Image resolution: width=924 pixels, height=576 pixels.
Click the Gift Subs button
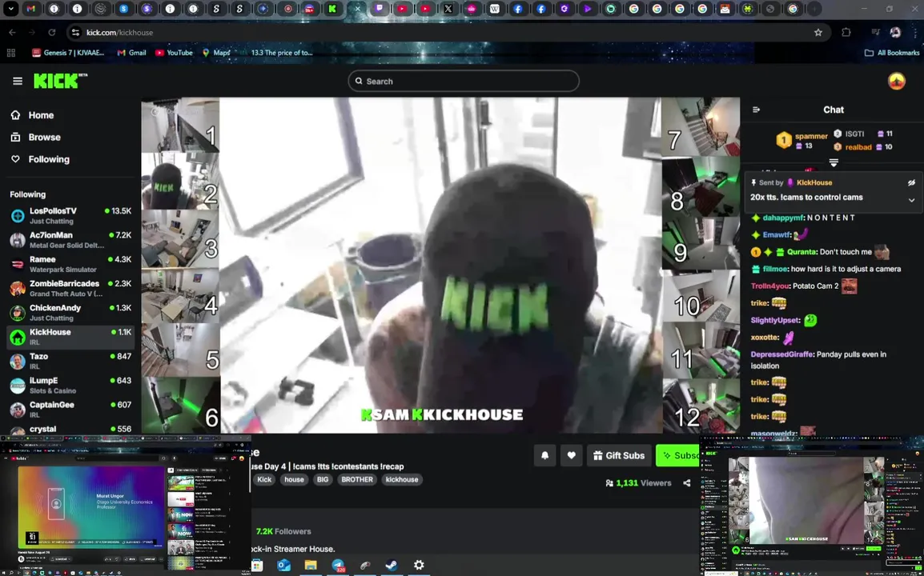click(x=619, y=455)
